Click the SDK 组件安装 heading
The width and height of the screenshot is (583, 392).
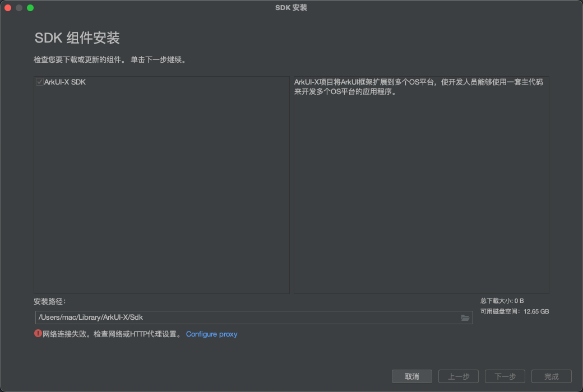click(77, 38)
